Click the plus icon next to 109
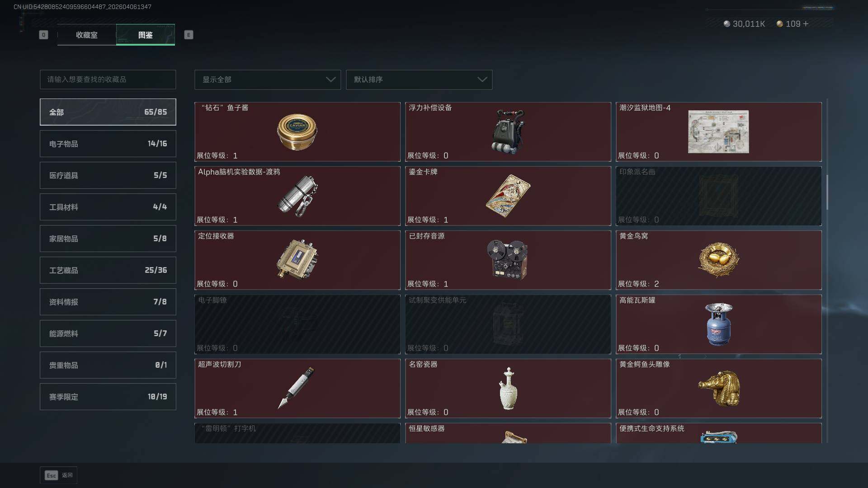The height and width of the screenshot is (488, 868). pyautogui.click(x=806, y=23)
